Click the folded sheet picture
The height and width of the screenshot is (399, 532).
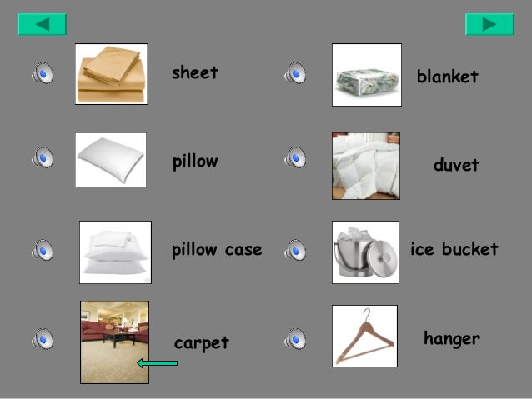(x=111, y=74)
